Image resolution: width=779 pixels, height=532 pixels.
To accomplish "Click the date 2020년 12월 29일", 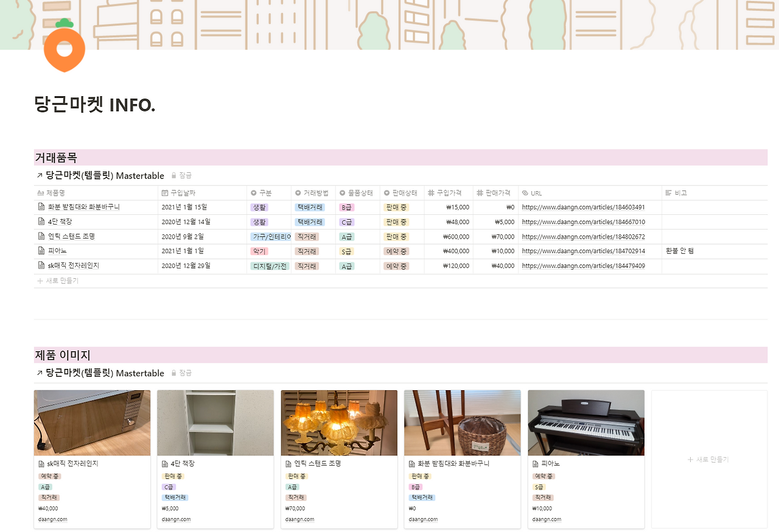I will point(186,266).
